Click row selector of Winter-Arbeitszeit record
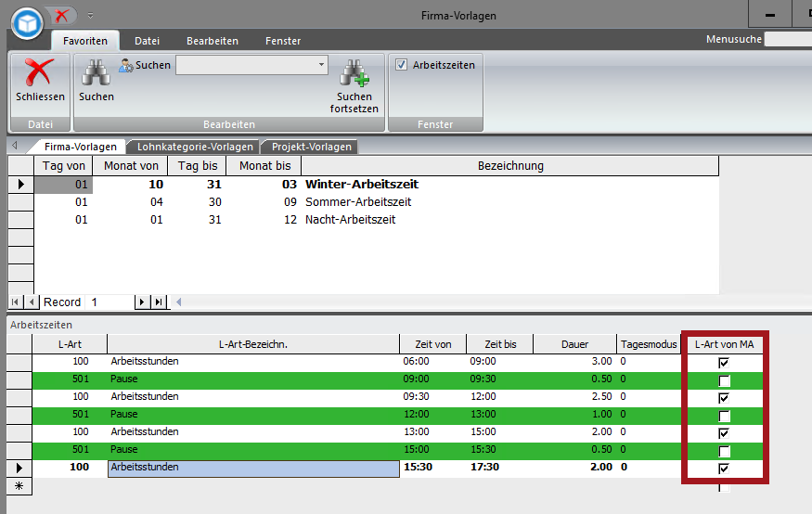 tap(20, 185)
